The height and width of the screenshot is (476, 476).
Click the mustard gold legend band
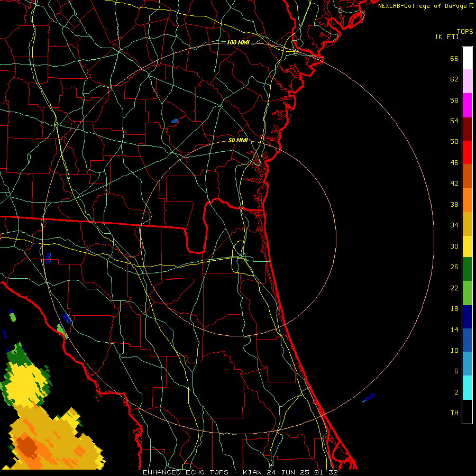coord(467,224)
